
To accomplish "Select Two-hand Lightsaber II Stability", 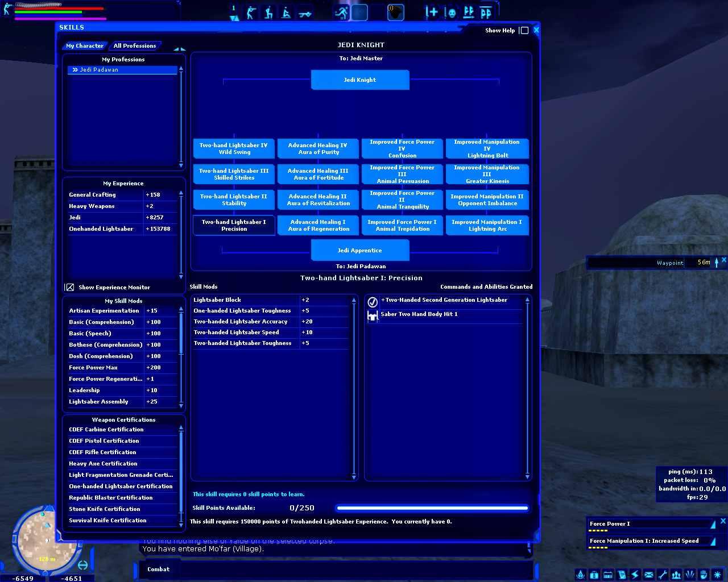I will click(x=234, y=200).
